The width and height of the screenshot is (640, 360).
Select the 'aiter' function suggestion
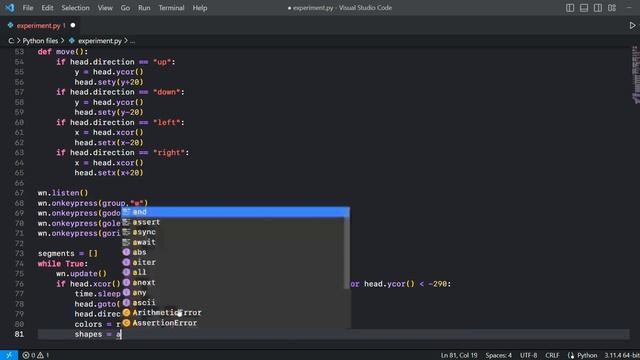[233, 262]
